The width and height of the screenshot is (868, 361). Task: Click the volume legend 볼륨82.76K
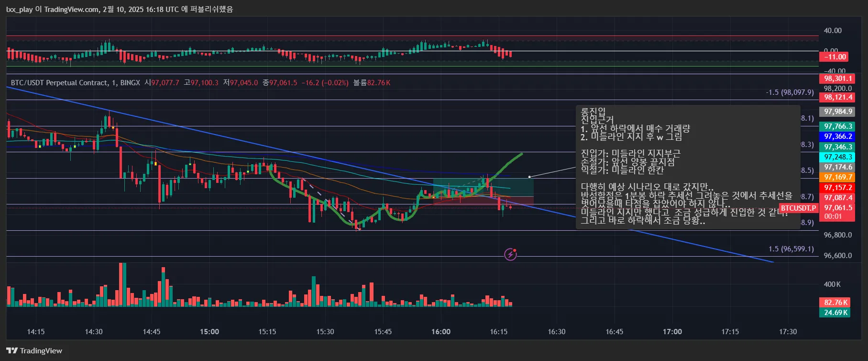[x=372, y=83]
